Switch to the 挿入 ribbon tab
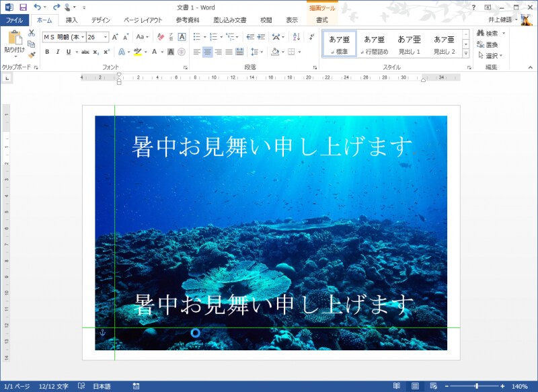The width and height of the screenshot is (538, 392). click(x=73, y=20)
